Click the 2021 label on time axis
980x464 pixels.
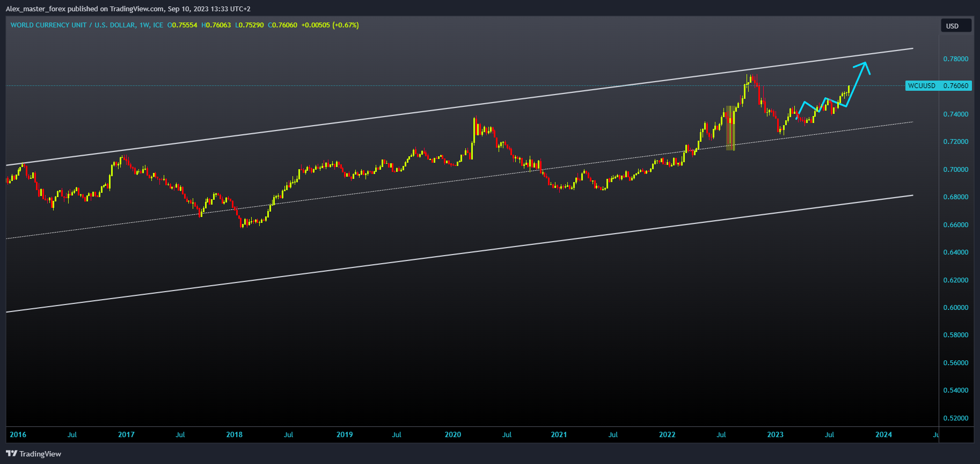coord(559,434)
